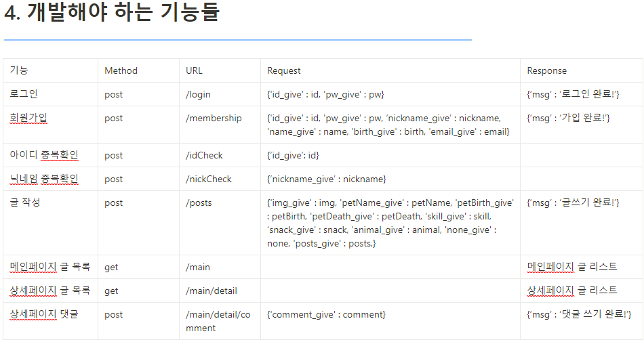The height and width of the screenshot is (342, 644).
Task: Click the '/main/detail/comment' URL cell
Action: pos(218,321)
